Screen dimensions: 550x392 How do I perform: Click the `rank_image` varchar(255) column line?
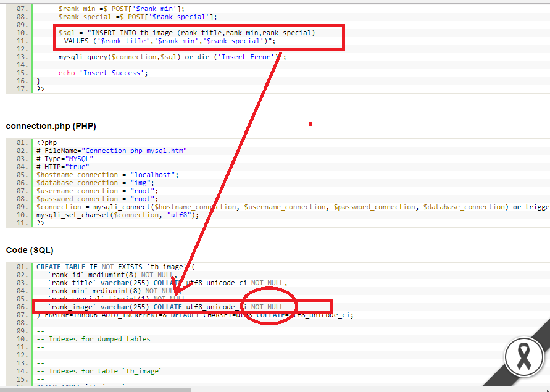(165, 307)
